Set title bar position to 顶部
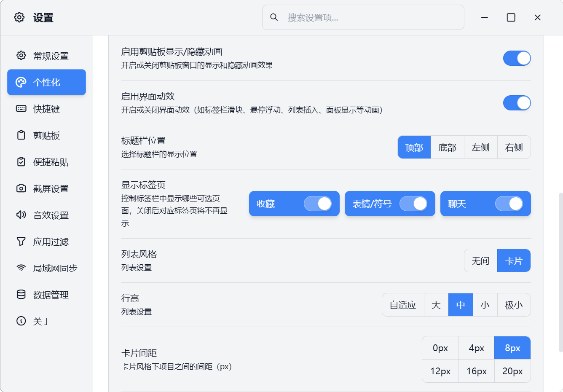563x392 pixels. coord(414,147)
